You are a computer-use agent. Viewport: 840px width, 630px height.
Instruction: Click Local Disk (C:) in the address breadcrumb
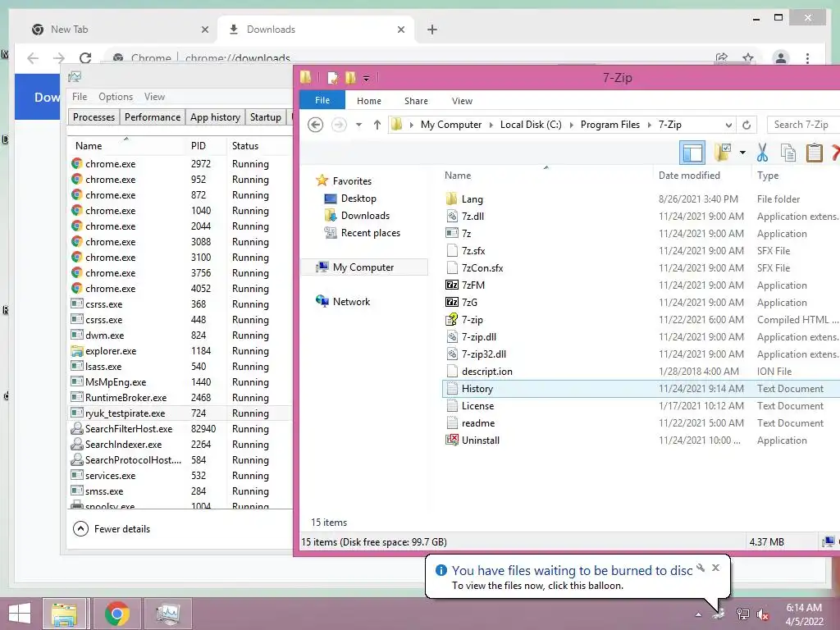point(531,125)
